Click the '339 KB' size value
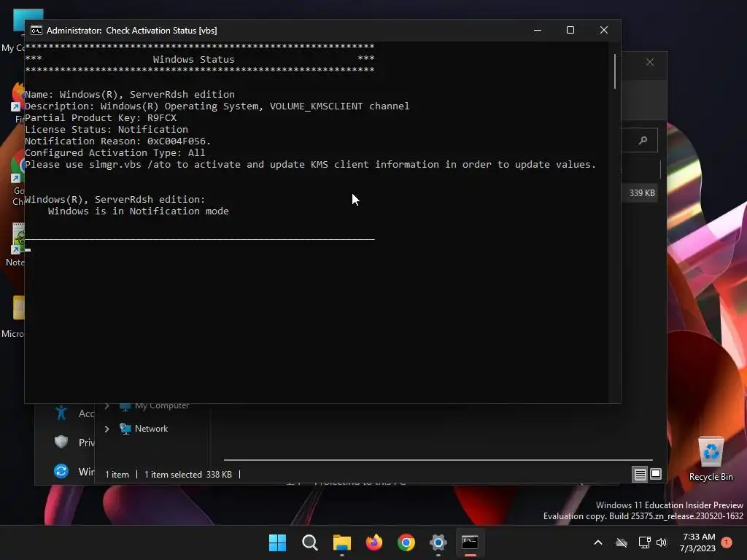747x560 pixels. click(x=642, y=192)
